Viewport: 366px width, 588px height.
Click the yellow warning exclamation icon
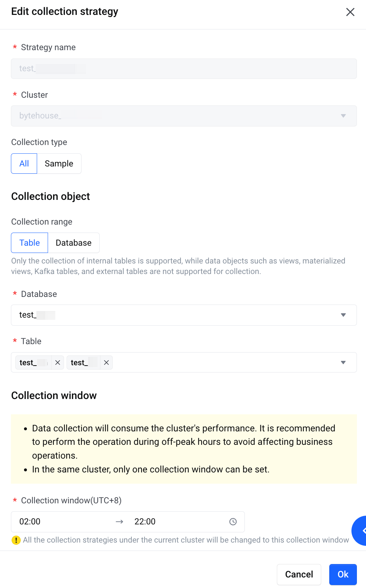[x=16, y=540]
